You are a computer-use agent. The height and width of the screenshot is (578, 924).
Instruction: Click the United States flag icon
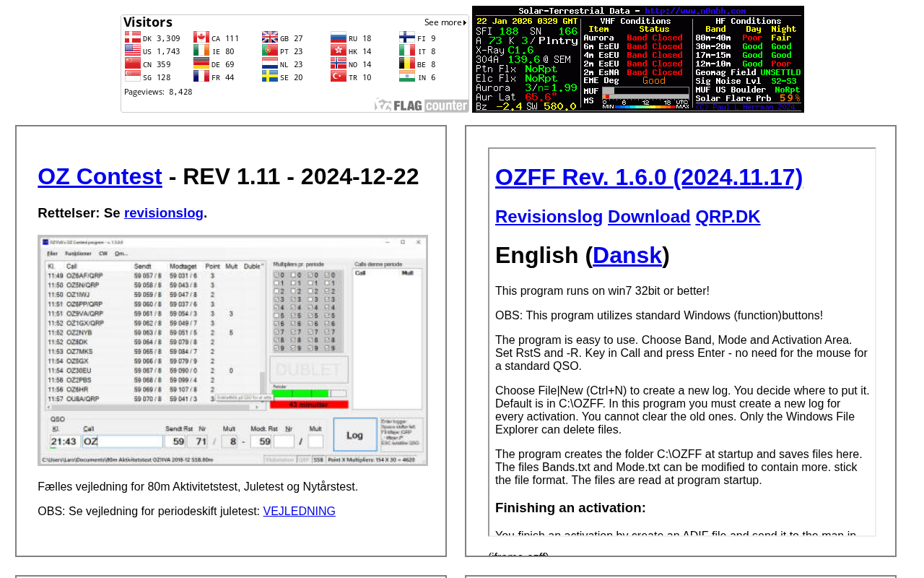[x=133, y=51]
